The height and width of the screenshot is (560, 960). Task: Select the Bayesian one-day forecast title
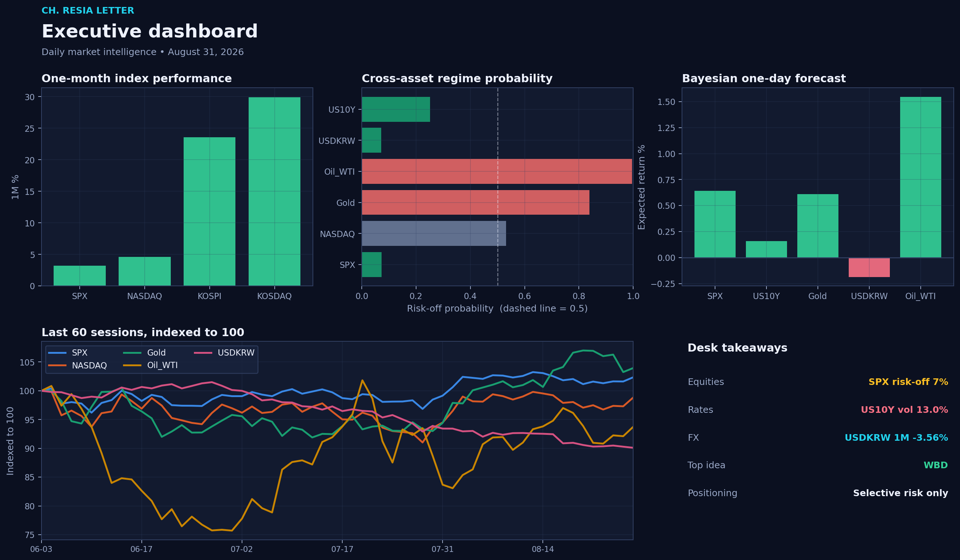pos(764,79)
